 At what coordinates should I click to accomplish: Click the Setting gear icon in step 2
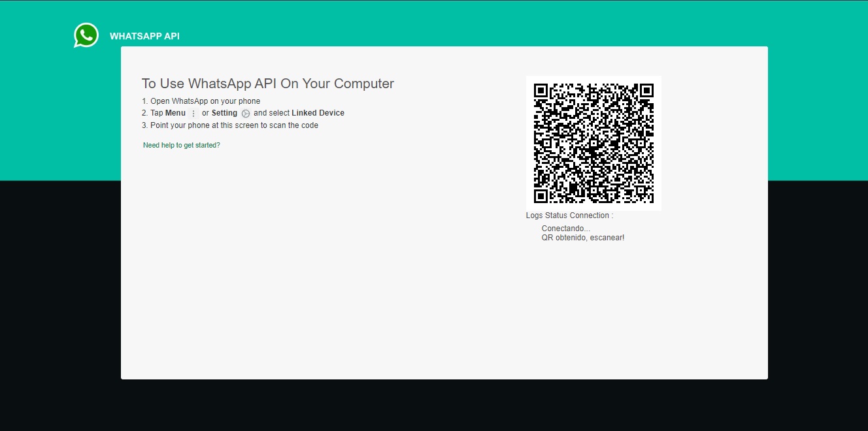246,114
